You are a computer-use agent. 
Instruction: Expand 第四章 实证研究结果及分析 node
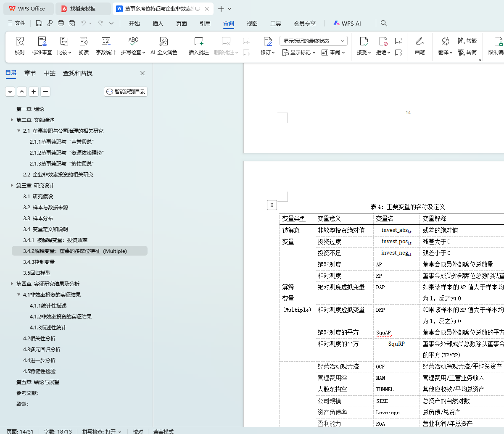tap(12, 284)
